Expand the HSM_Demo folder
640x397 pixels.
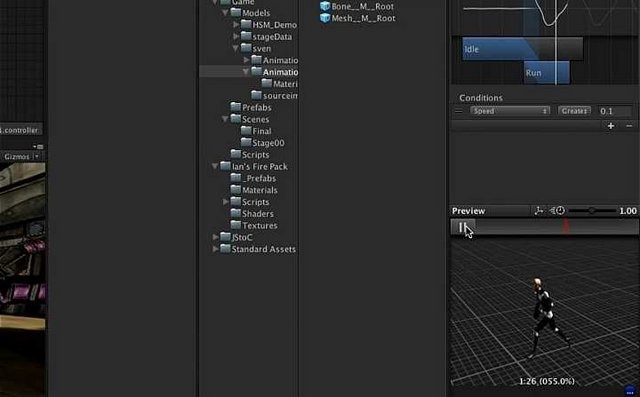pos(236,25)
